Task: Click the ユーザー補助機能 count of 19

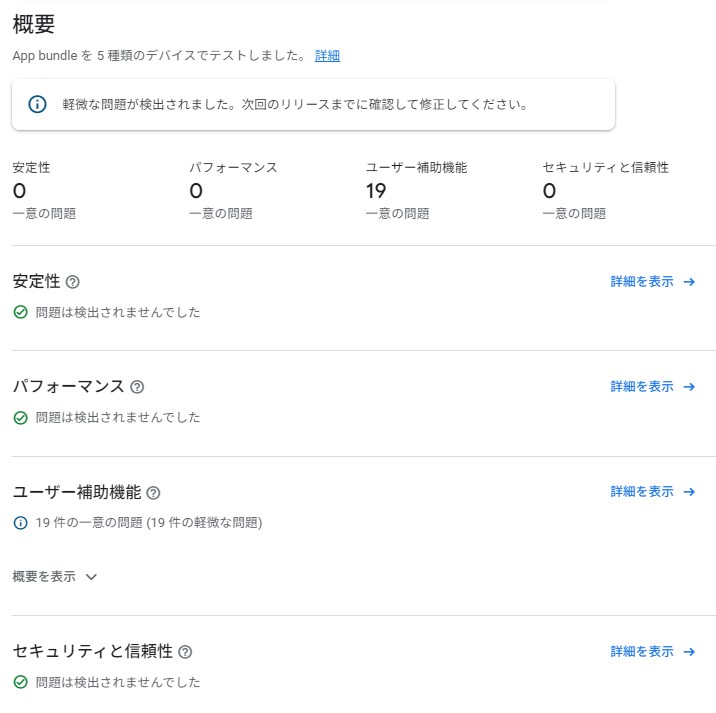Action: tap(376, 190)
